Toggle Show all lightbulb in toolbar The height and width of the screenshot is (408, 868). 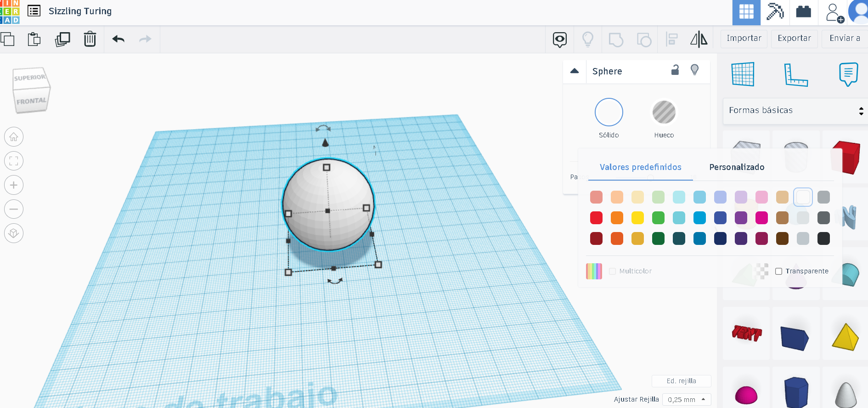coord(588,40)
